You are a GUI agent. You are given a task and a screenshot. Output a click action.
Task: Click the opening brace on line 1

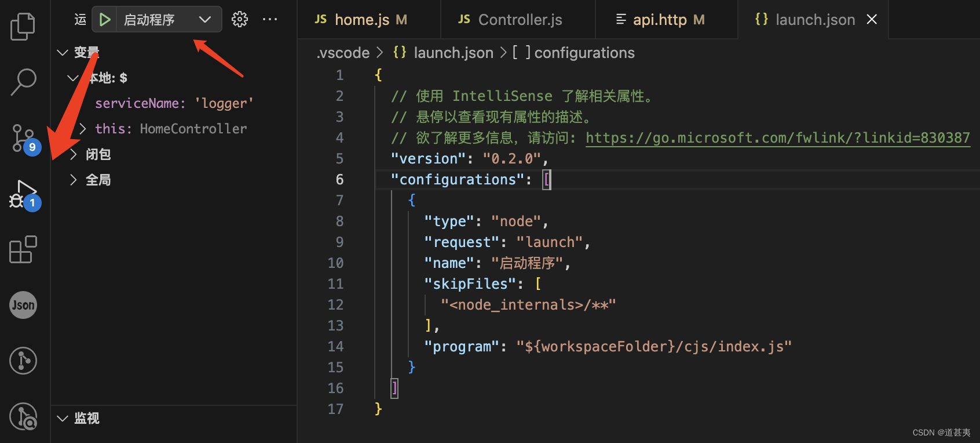coord(378,75)
